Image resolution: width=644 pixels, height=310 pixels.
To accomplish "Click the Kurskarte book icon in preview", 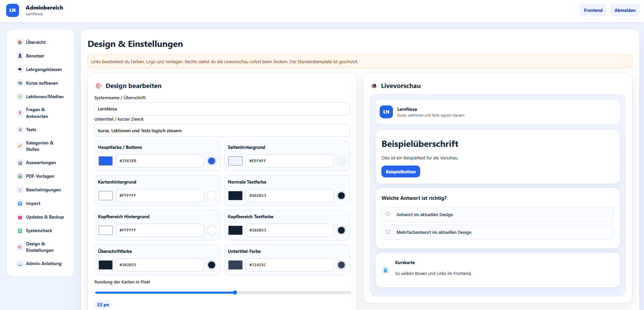I will [385, 270].
